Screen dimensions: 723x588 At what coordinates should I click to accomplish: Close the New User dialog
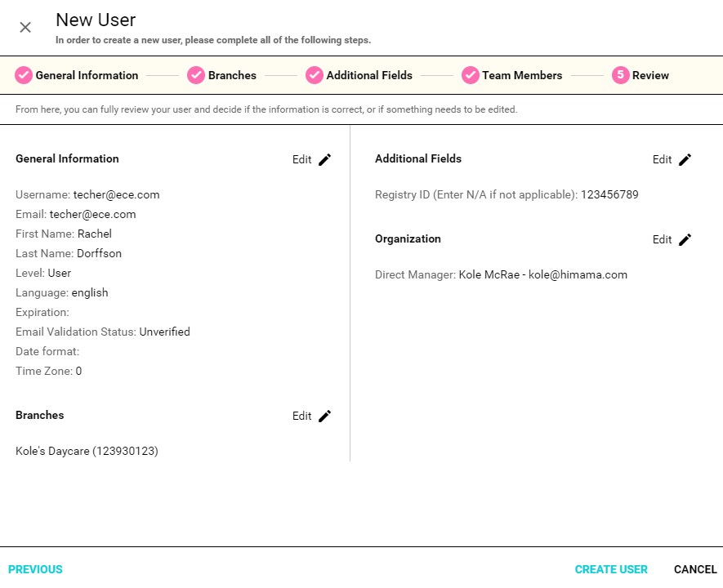click(25, 27)
